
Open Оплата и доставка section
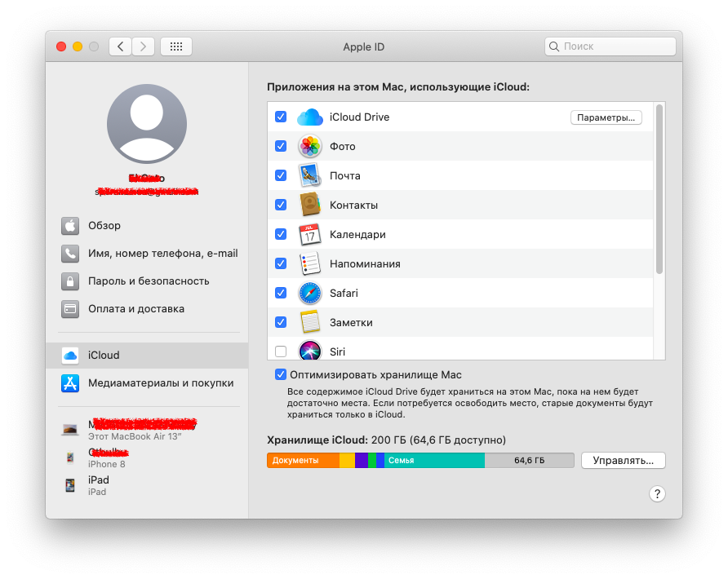147,309
